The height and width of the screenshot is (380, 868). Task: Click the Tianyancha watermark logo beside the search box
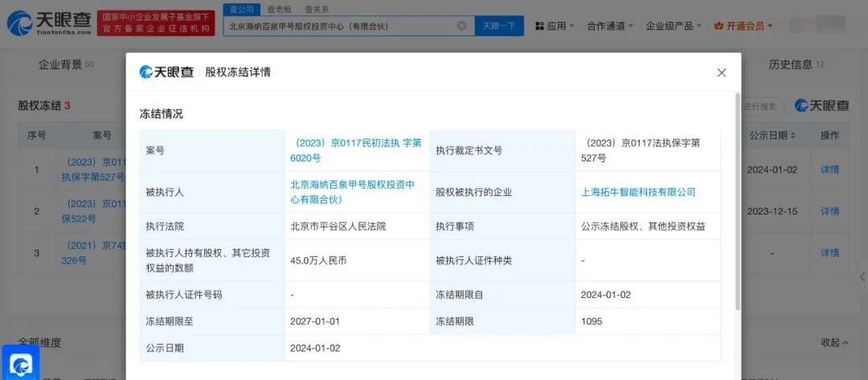point(821,106)
